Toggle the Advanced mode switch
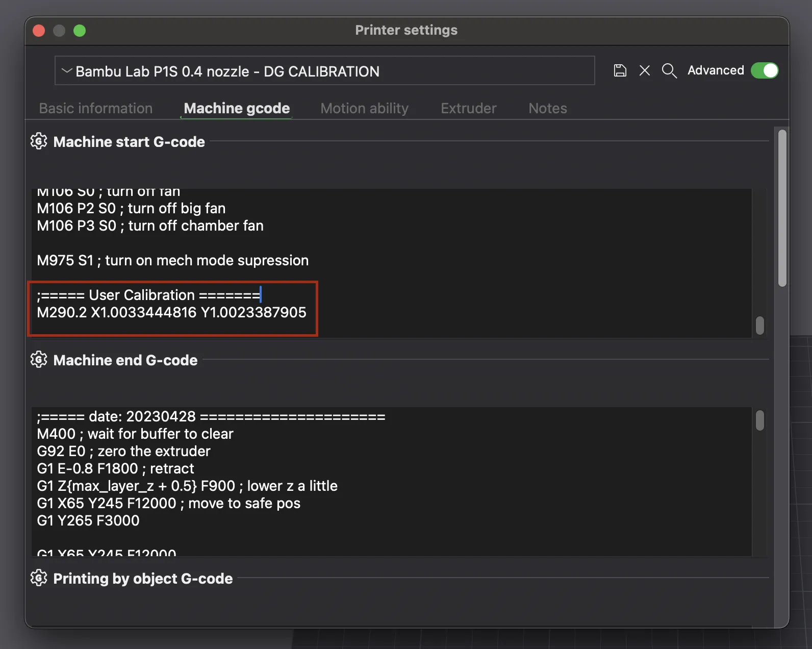 [765, 70]
